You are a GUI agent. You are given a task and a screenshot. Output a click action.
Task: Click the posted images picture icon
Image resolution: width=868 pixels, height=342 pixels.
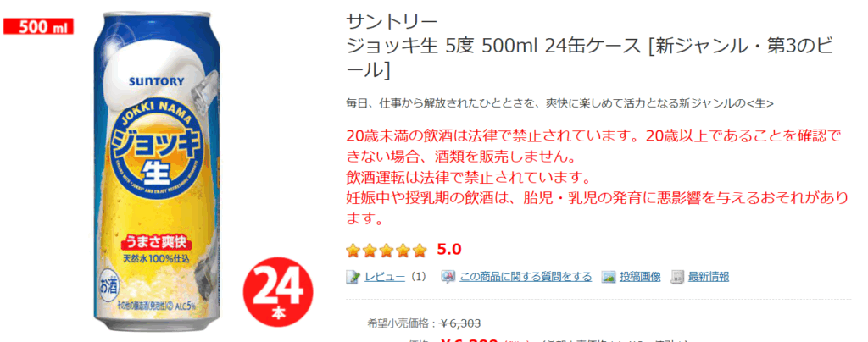[609, 277]
